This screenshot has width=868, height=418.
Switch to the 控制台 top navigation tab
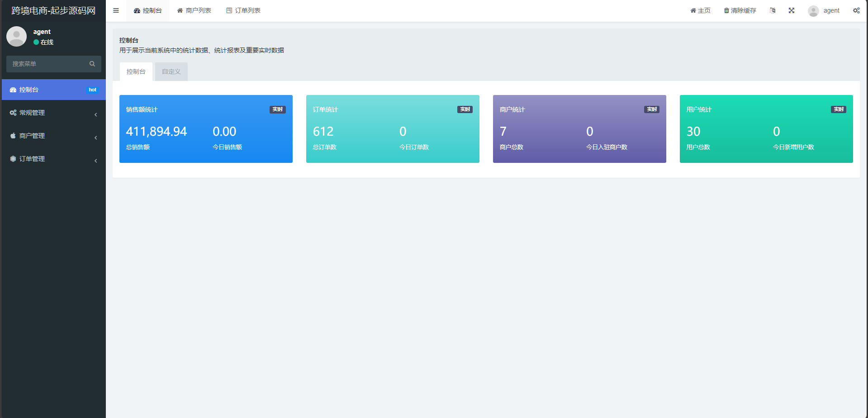click(147, 11)
